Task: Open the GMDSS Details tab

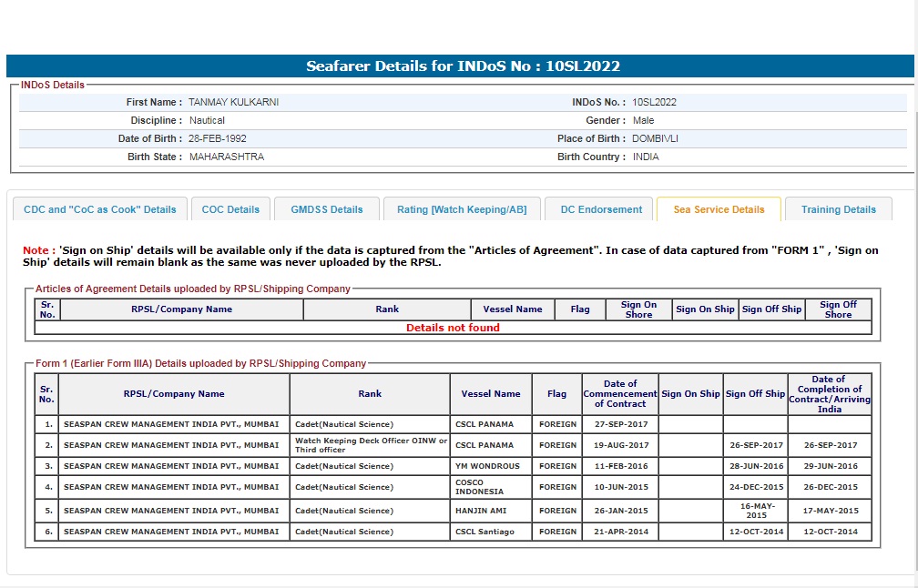Action: pyautogui.click(x=327, y=209)
